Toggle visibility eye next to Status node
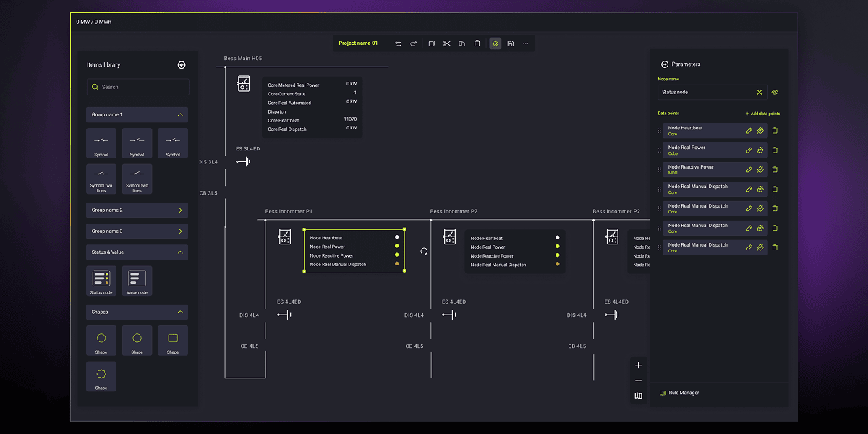Image resolution: width=868 pixels, height=434 pixels. click(774, 92)
